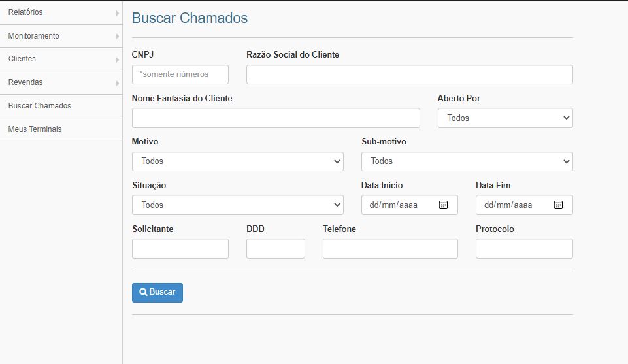Open the Situação dropdown list
628x364 pixels.
click(237, 205)
